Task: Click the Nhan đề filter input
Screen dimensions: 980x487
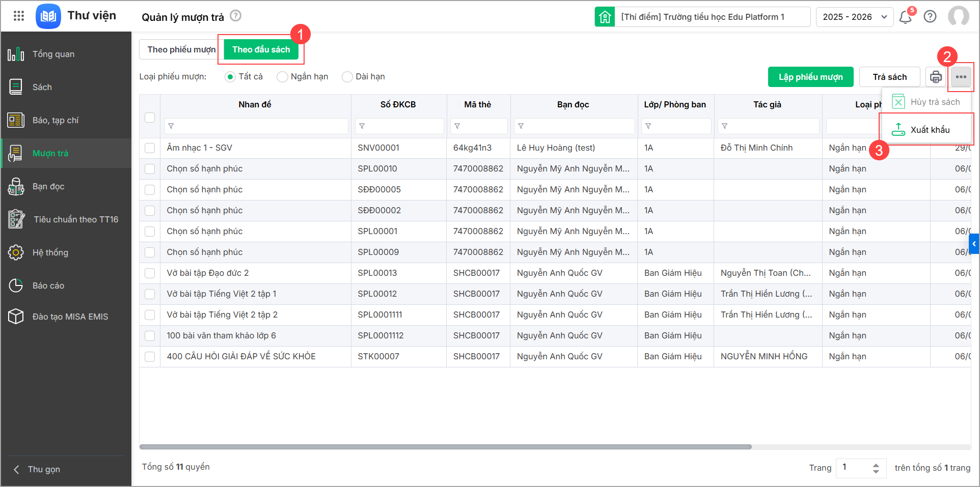Action: click(x=256, y=126)
